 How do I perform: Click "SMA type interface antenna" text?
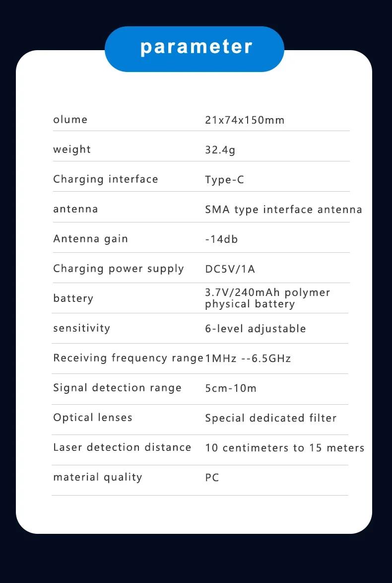click(283, 210)
